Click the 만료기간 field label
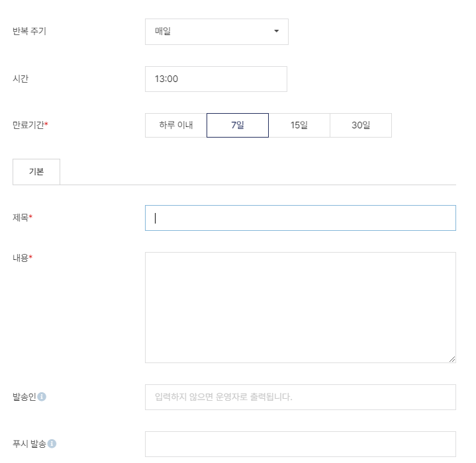The width and height of the screenshot is (476, 463). pyautogui.click(x=30, y=125)
